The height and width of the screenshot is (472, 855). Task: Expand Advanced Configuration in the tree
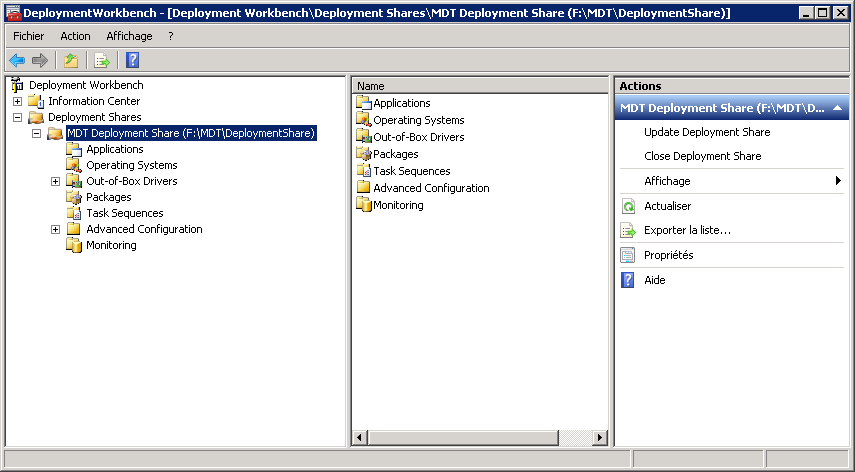click(x=56, y=229)
